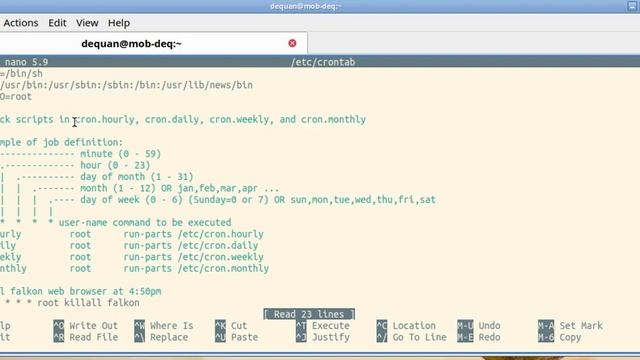Click the 'nano 5.9' version text
Image resolution: width=640 pixels, height=360 pixels.
tap(27, 62)
